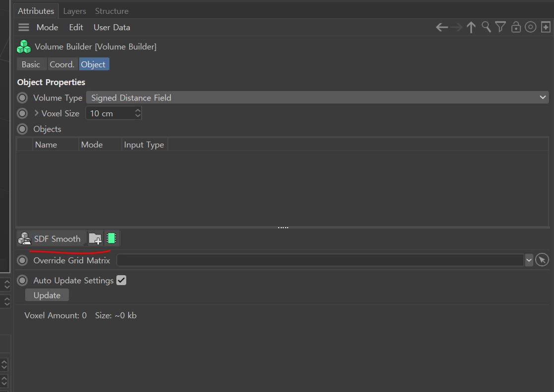The width and height of the screenshot is (554, 392).
Task: Go back with the left arrow icon
Action: point(441,28)
